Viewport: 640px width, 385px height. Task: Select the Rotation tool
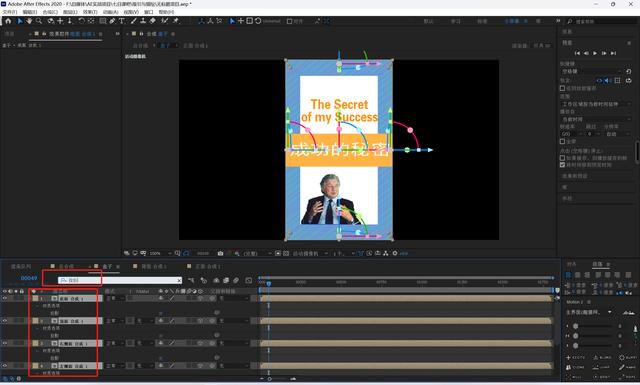pos(81,21)
